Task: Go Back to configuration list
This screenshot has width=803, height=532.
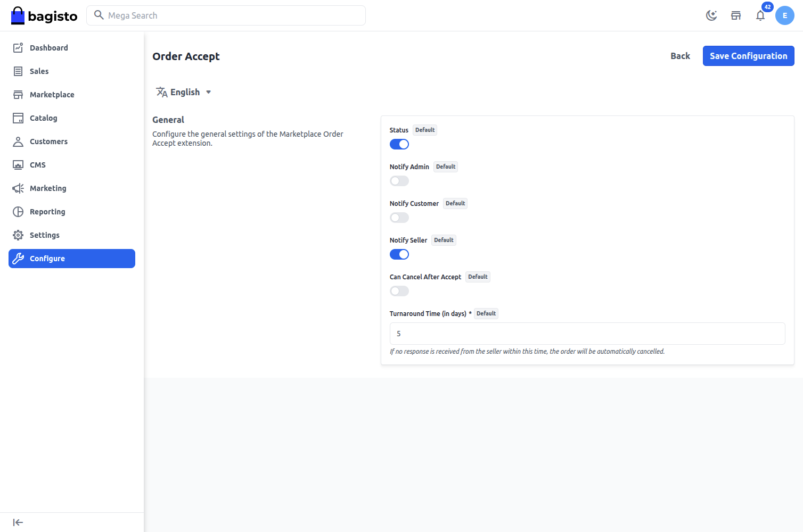Action: pos(680,56)
